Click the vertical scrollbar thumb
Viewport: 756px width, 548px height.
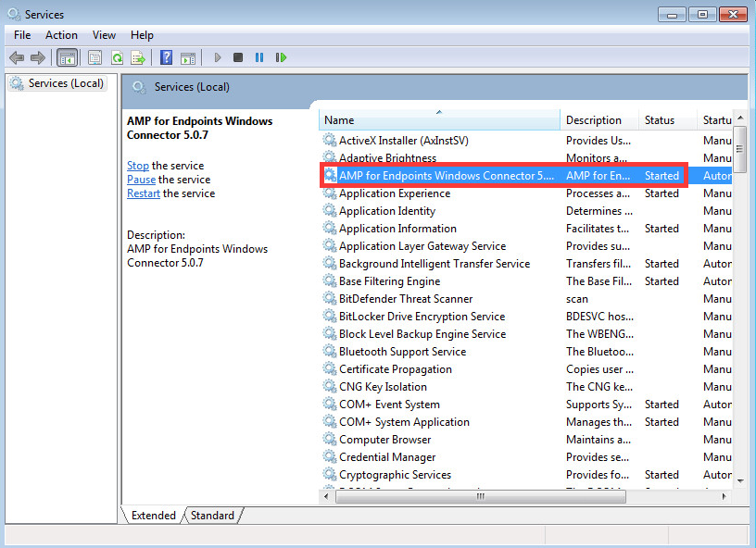click(x=740, y=149)
